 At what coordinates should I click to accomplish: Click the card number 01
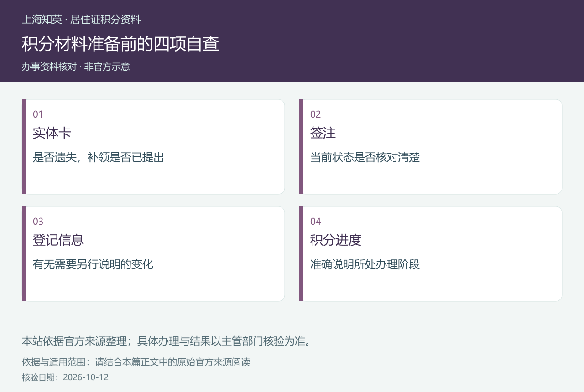(38, 114)
